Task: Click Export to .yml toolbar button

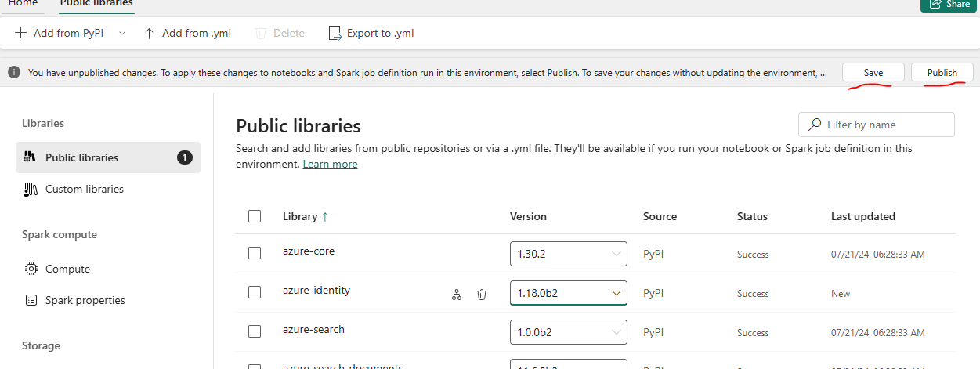Action: [371, 33]
